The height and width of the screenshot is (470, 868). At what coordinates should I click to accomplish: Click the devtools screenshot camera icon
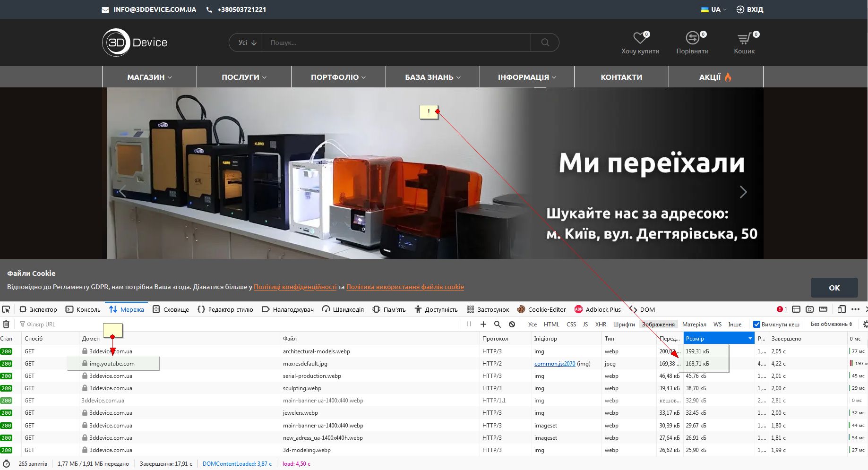809,309
